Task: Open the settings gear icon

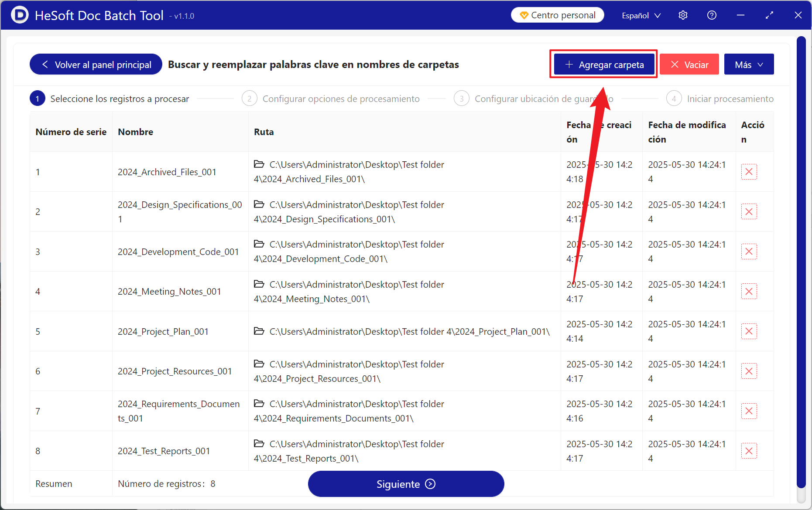Action: [683, 15]
